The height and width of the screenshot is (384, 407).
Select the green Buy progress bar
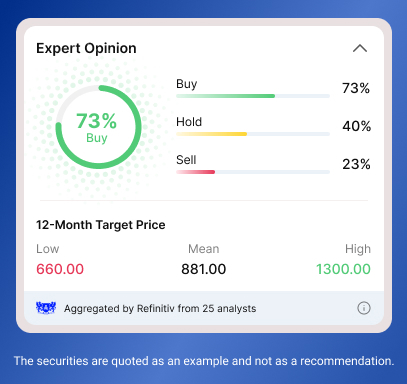[x=253, y=96]
